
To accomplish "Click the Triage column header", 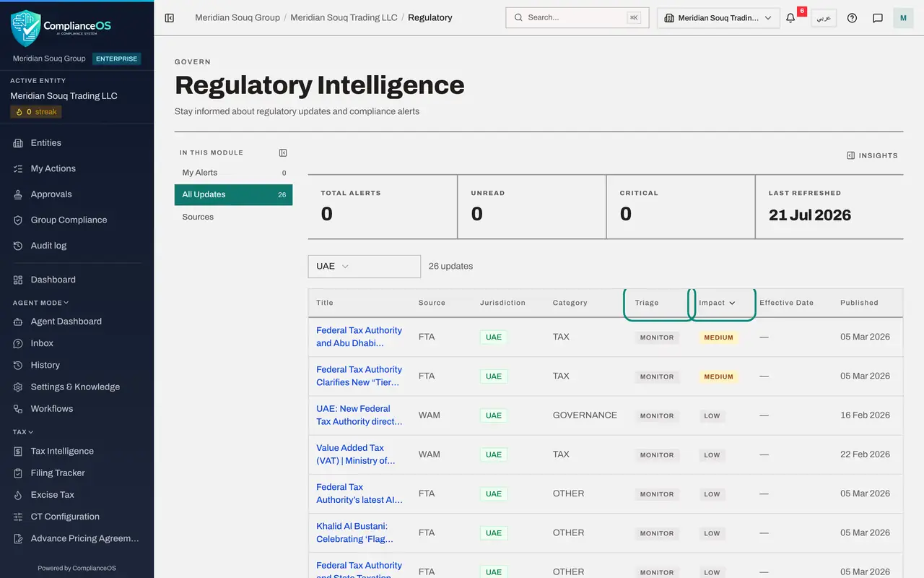I will [x=647, y=303].
